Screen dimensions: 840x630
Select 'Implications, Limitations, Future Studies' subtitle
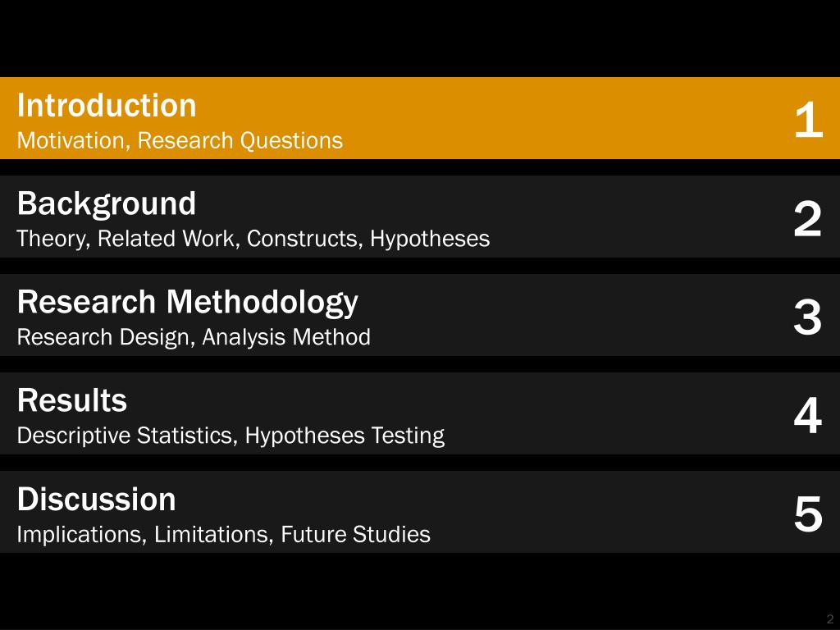point(223,535)
